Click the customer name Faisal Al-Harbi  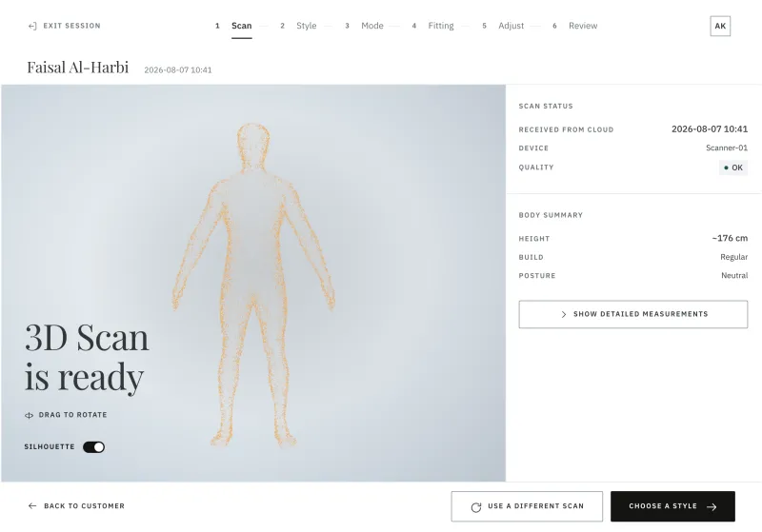pyautogui.click(x=78, y=67)
